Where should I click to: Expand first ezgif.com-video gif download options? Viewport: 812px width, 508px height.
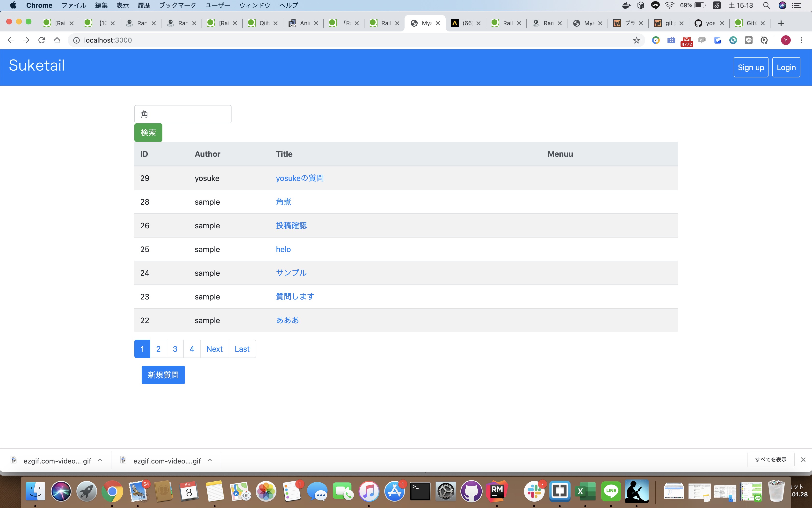[x=100, y=460]
